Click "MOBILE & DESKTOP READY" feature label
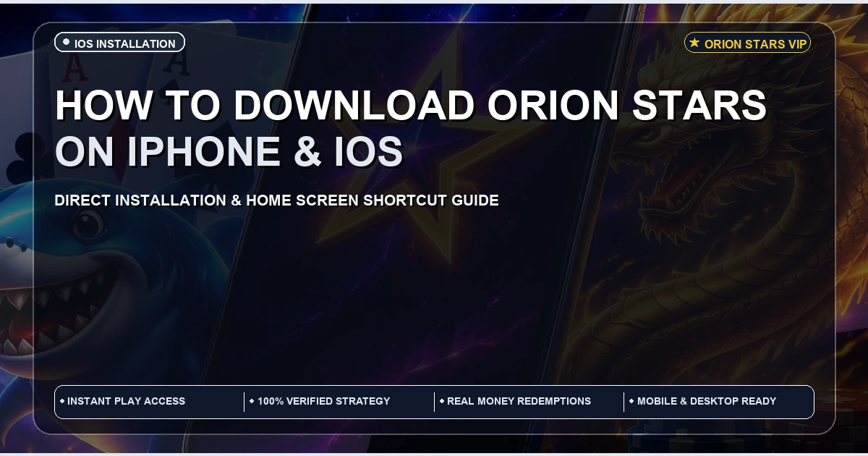868x456 pixels. click(707, 401)
